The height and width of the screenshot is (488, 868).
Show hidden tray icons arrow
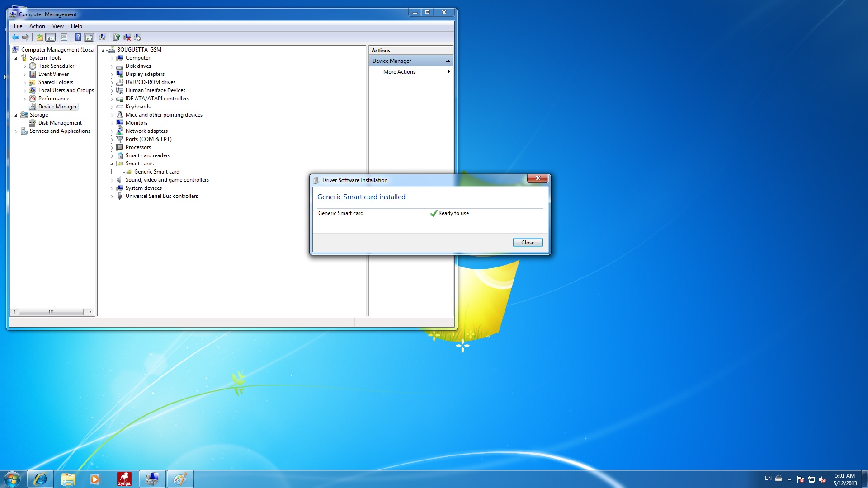[x=789, y=479]
